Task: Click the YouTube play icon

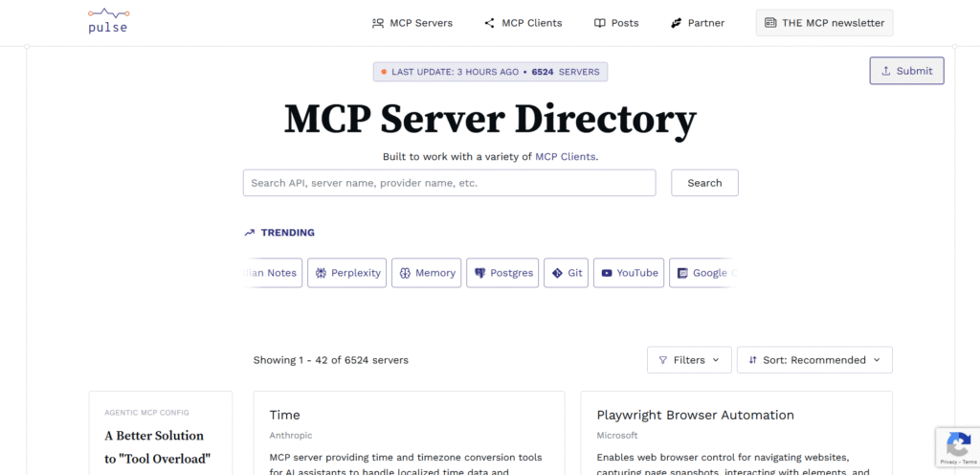Action: pyautogui.click(x=607, y=273)
